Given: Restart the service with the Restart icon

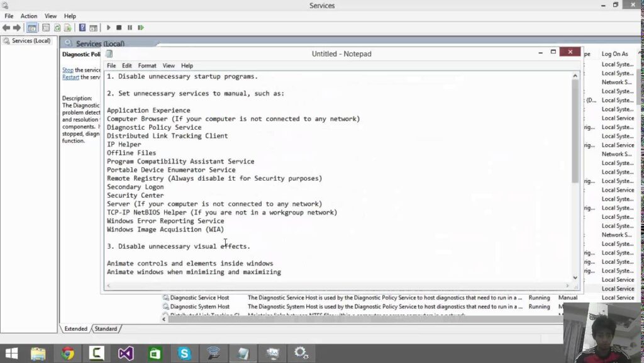Looking at the screenshot, I should [x=141, y=28].
